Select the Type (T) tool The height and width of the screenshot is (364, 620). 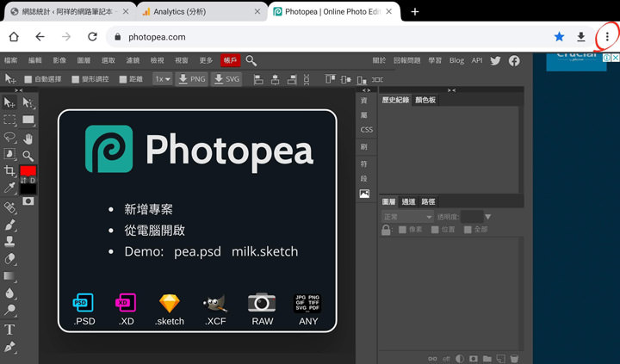coord(9,330)
